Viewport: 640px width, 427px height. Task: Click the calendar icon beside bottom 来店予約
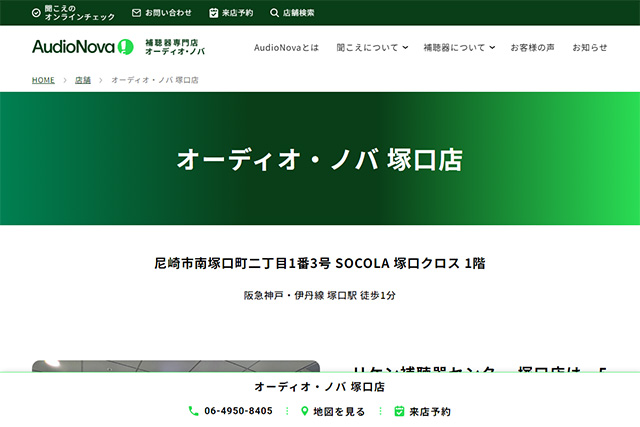[399, 411]
